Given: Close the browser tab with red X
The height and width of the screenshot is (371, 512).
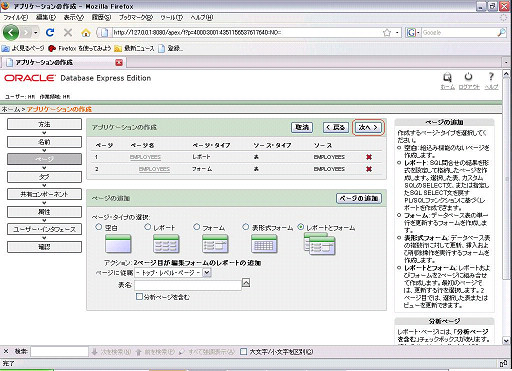Looking at the screenshot, I should point(119,62).
